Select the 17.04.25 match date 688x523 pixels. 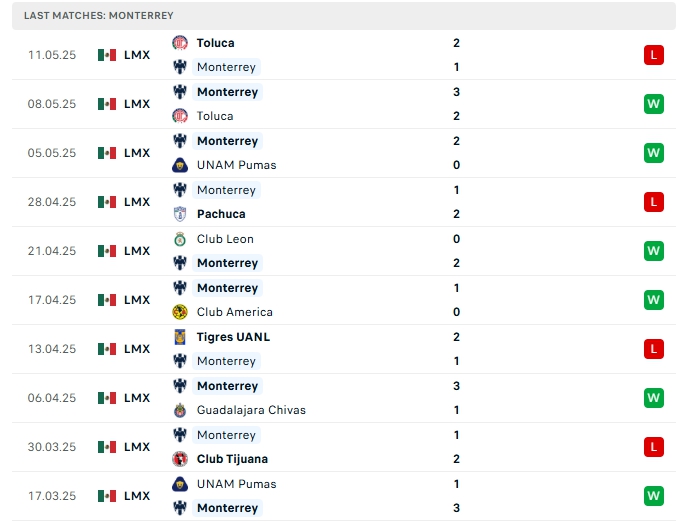pos(52,300)
